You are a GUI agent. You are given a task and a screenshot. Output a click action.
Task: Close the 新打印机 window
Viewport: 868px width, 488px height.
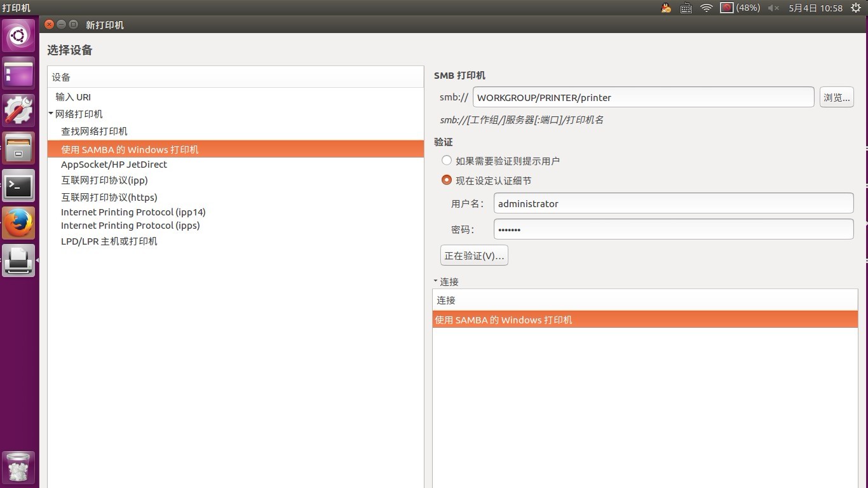click(x=50, y=25)
